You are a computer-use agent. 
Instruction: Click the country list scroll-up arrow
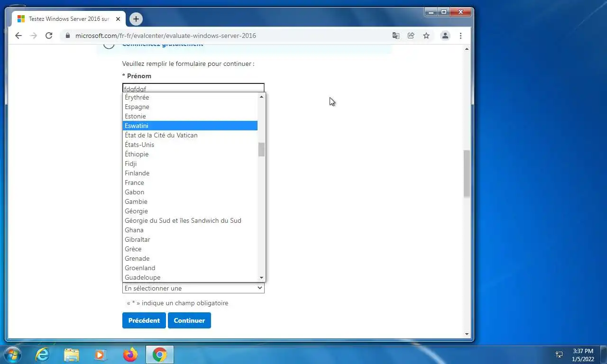pos(261,97)
